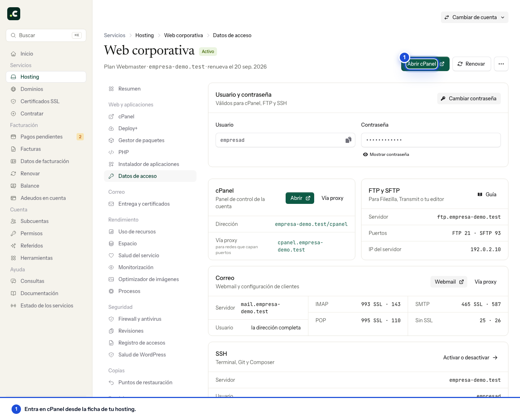Click the mail.empresa-demo.test server value
Screen dimensions: 520x420
click(261, 308)
